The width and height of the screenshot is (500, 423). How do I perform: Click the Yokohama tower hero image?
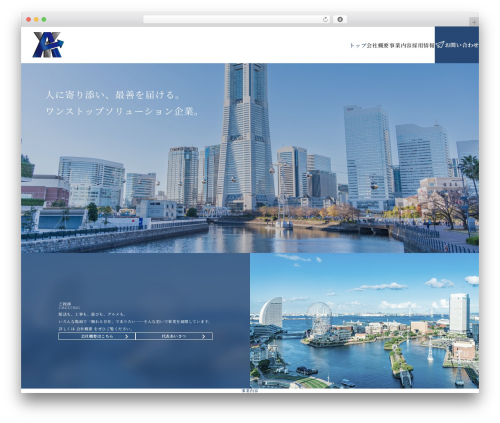click(x=250, y=158)
